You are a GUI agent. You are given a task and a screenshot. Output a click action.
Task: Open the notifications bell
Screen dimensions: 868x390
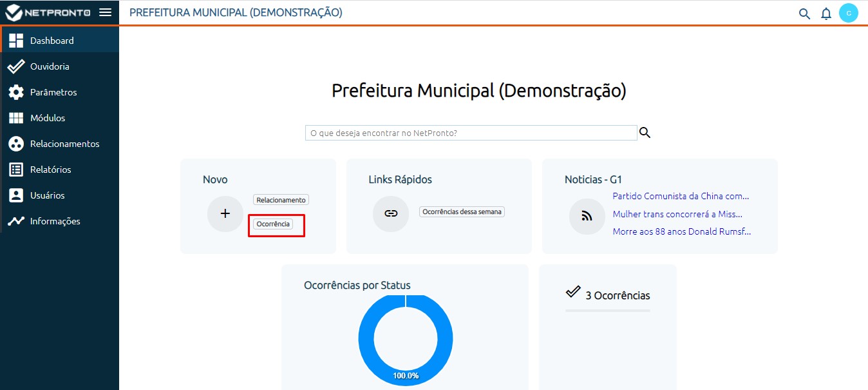click(826, 14)
